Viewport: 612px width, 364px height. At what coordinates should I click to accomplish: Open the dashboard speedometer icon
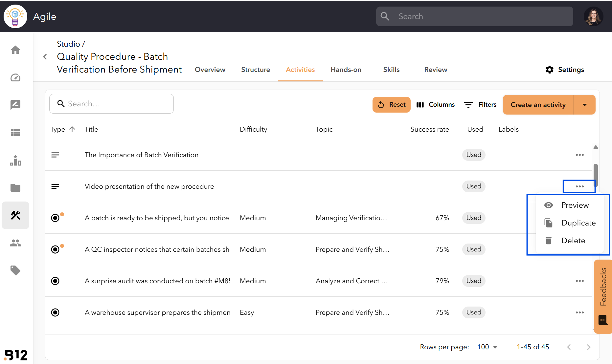coord(15,77)
